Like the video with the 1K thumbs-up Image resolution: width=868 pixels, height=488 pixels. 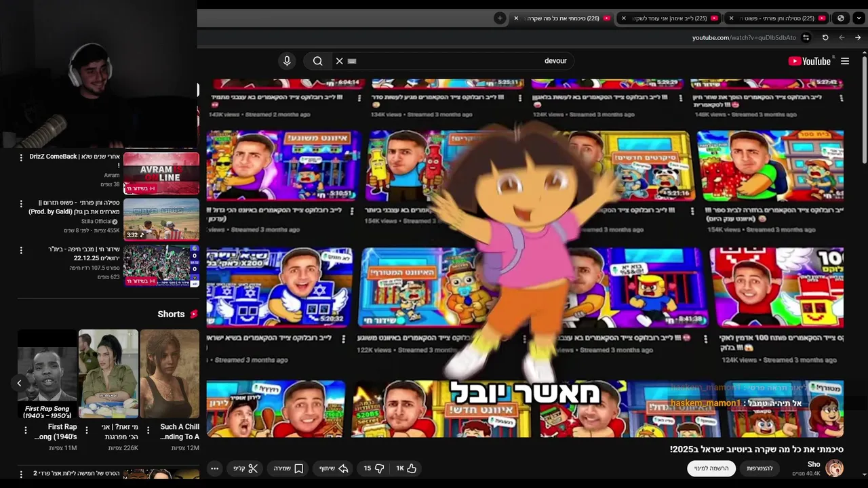[x=406, y=468]
